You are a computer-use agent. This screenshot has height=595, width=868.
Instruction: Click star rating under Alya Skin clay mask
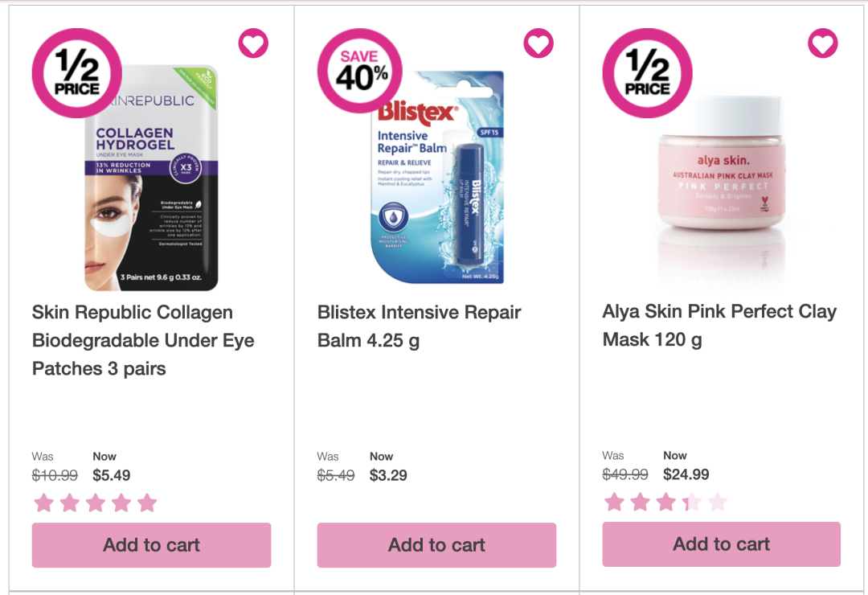point(665,502)
